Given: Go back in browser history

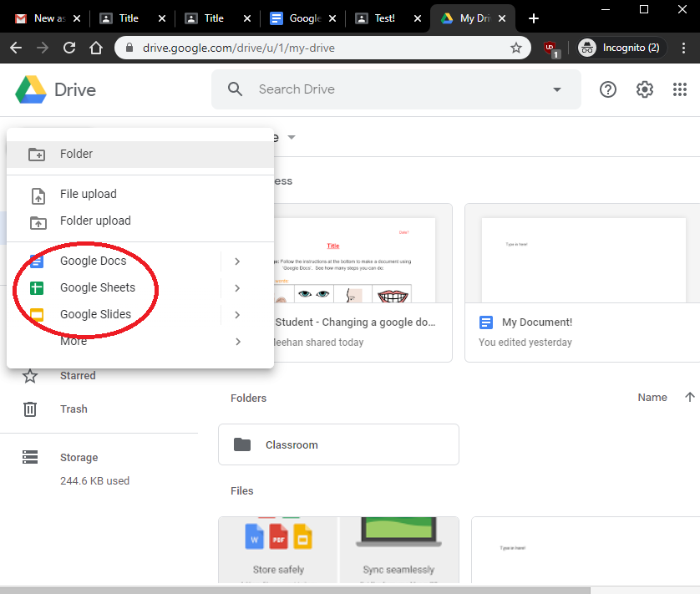Looking at the screenshot, I should click(16, 48).
